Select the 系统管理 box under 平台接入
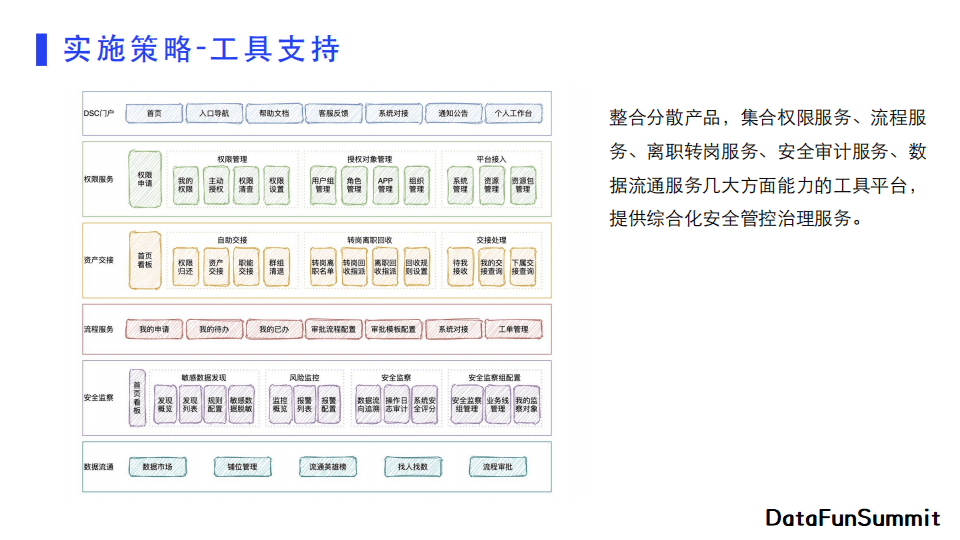Screen dimensions: 960x540 click(460, 185)
